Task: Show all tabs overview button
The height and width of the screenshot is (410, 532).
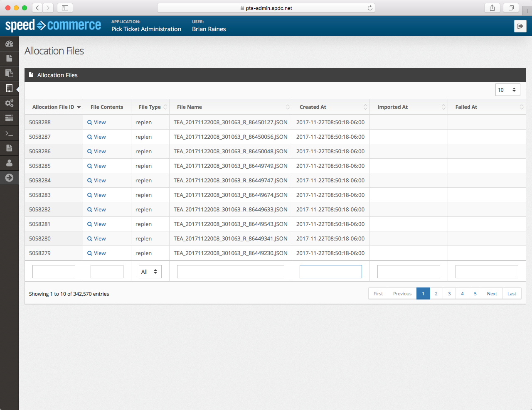Action: coord(511,7)
